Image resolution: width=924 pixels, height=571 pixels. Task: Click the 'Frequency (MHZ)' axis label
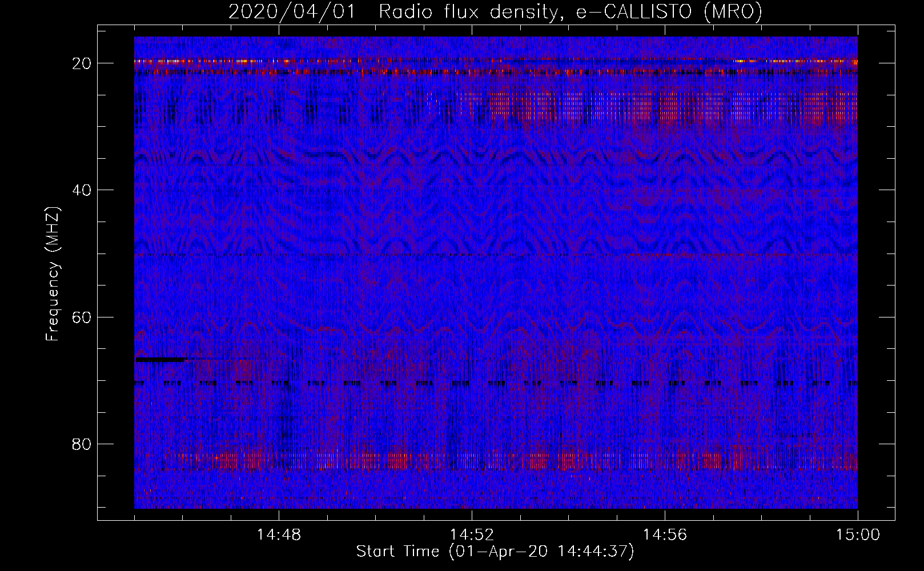(53, 274)
